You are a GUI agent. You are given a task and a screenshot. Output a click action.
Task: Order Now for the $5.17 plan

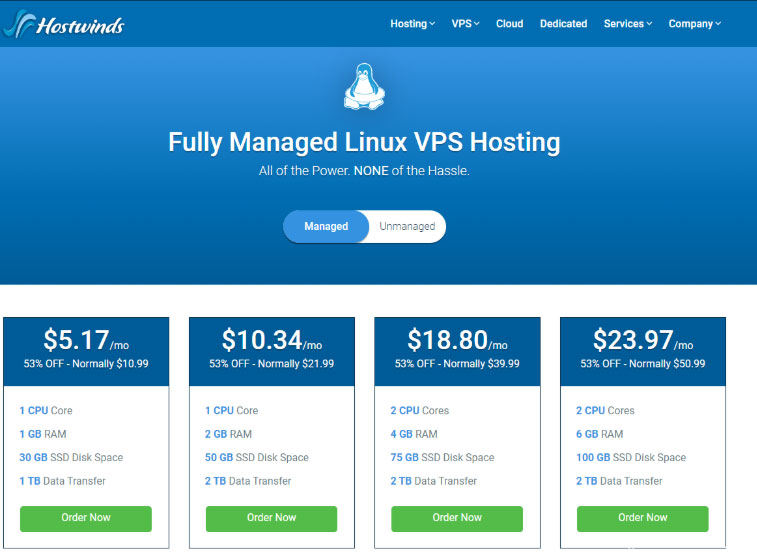86,518
